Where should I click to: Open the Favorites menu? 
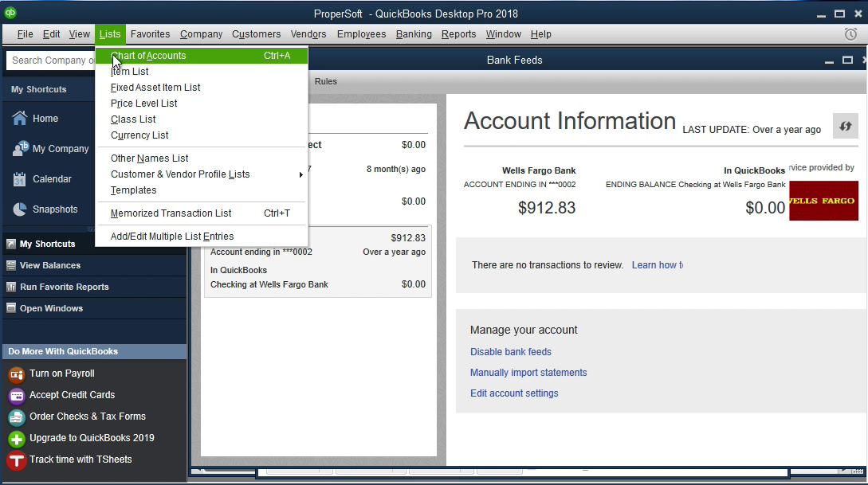click(x=150, y=34)
